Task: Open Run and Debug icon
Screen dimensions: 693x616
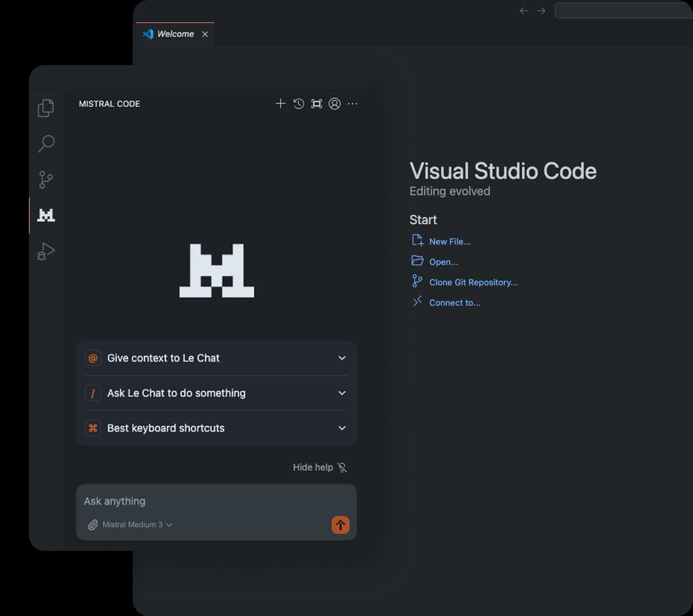Action: click(x=46, y=251)
